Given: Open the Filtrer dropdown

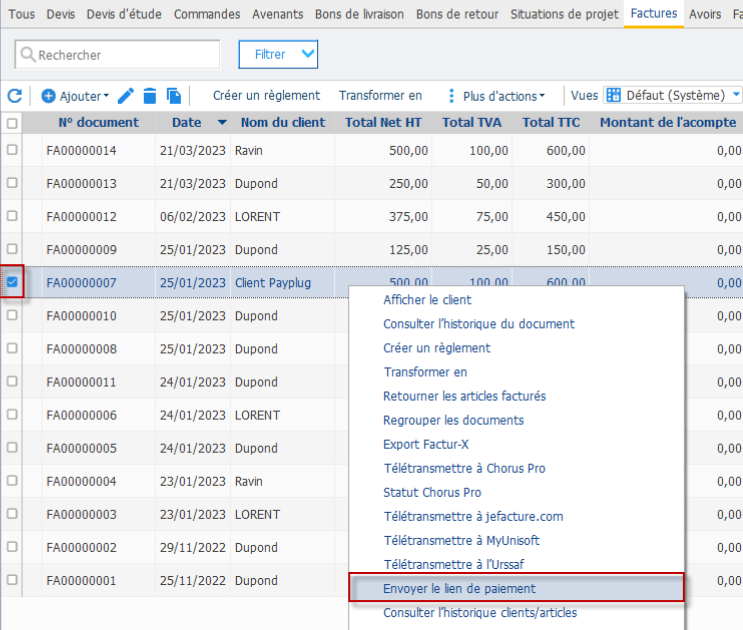Looking at the screenshot, I should (278, 54).
